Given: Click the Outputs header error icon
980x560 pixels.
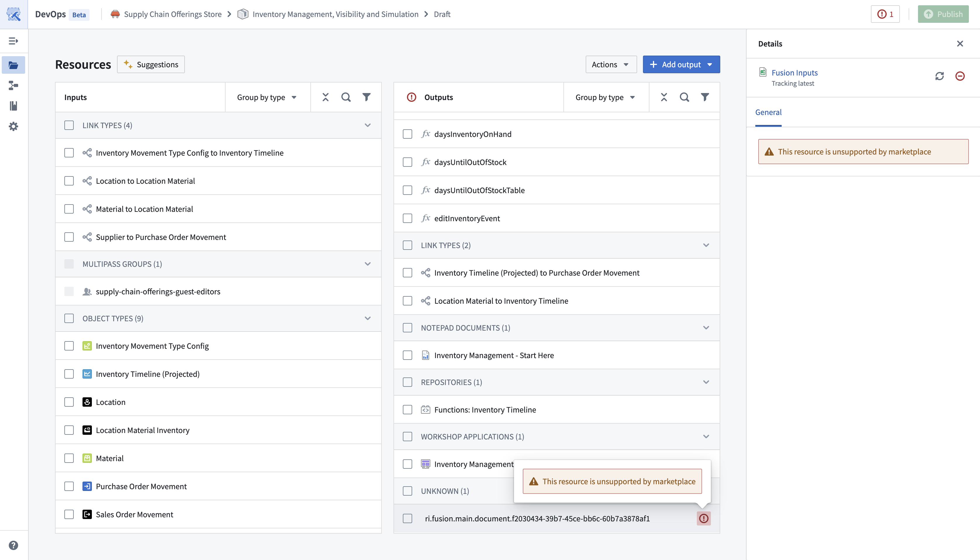Looking at the screenshot, I should [411, 97].
